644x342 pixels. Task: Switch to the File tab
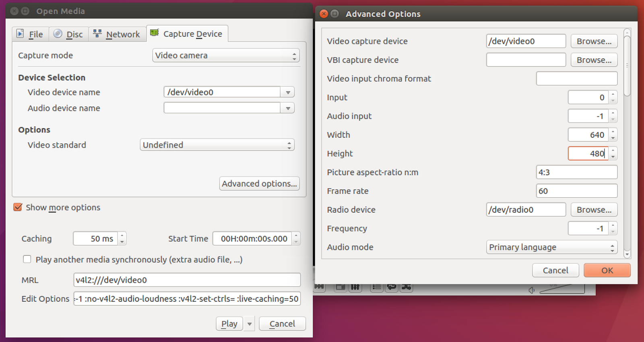[31, 34]
